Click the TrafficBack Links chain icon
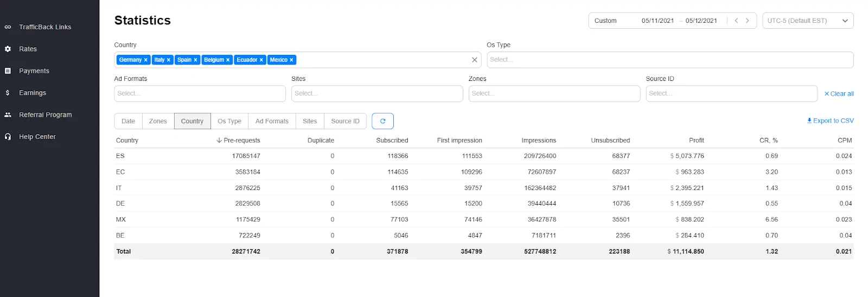This screenshot has height=297, width=868. pyautogui.click(x=8, y=27)
